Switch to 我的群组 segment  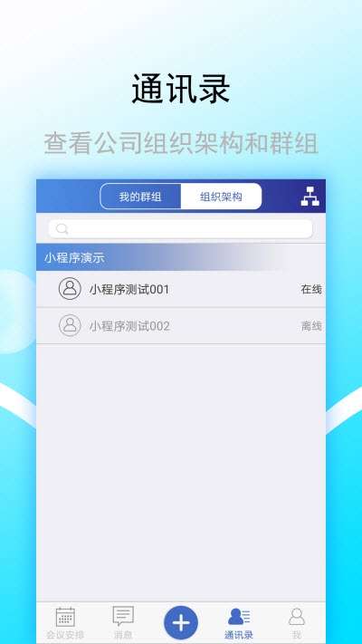point(140,197)
